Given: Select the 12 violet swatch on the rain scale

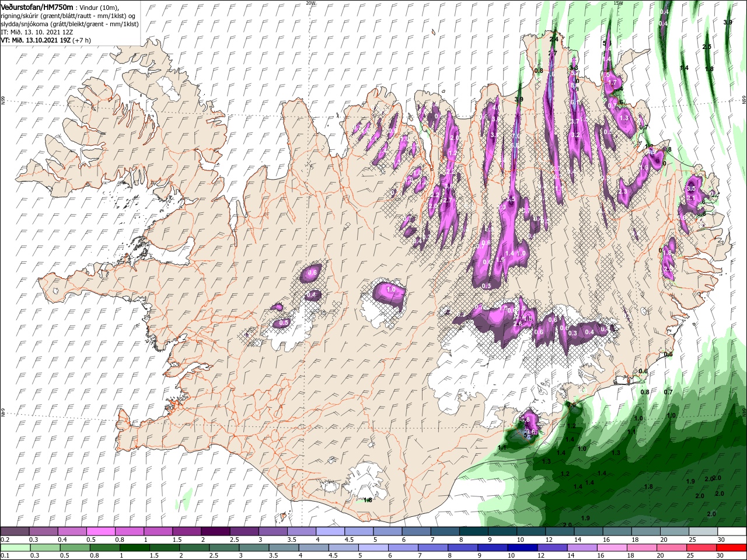Looking at the screenshot, I should click(551, 548).
